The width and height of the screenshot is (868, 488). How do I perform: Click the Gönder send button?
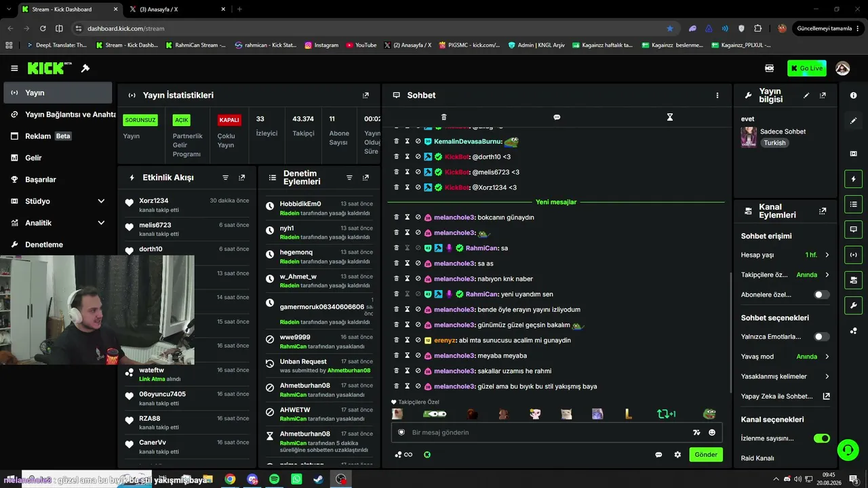(706, 455)
